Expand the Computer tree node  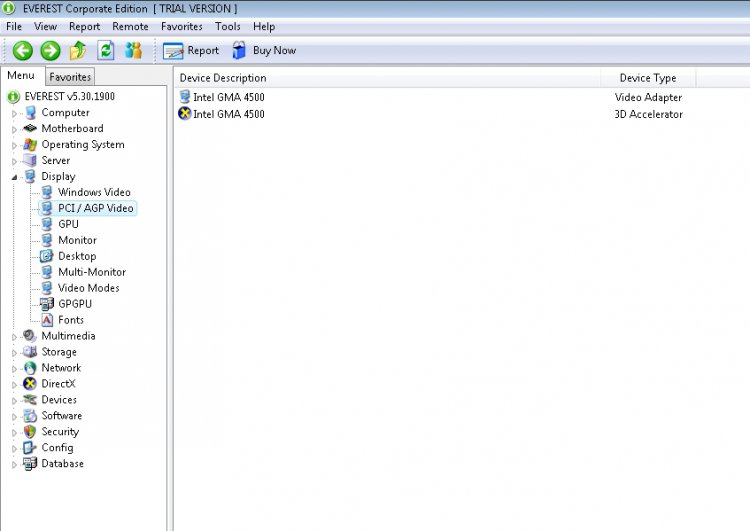pyautogui.click(x=14, y=114)
